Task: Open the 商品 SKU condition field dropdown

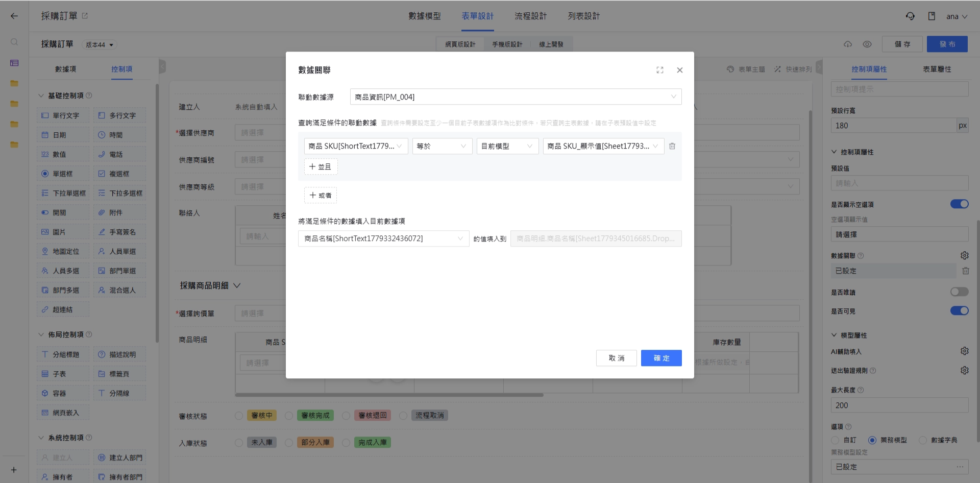Action: coord(356,146)
